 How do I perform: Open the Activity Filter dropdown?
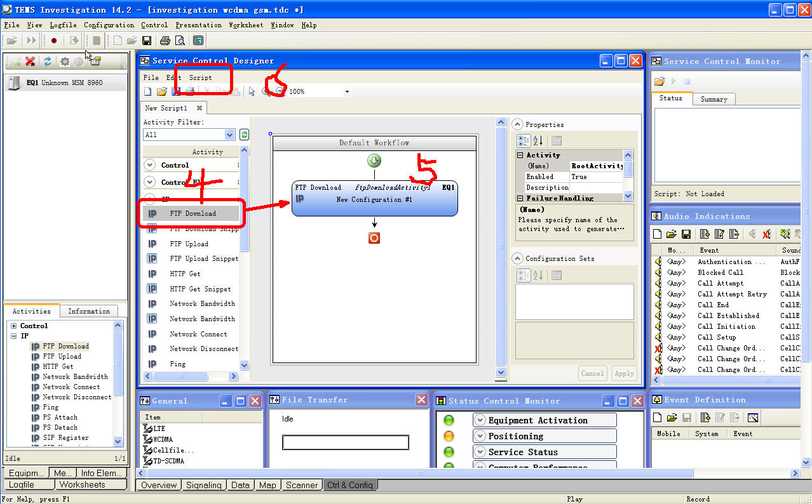(x=230, y=135)
